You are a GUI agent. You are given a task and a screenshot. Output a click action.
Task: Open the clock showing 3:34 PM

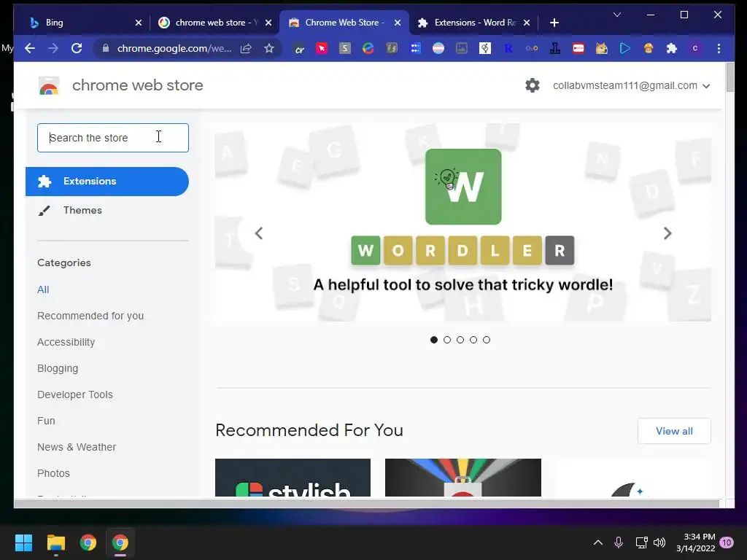695,542
